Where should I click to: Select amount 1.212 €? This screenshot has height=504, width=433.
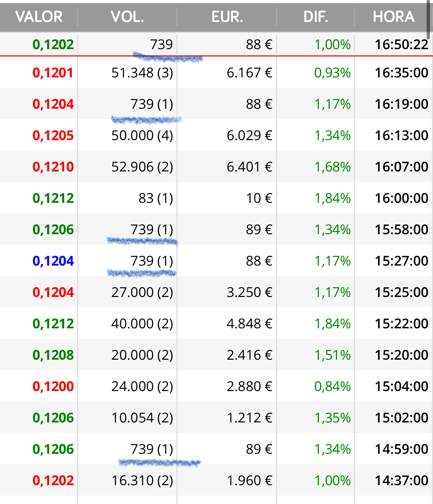pos(250,418)
